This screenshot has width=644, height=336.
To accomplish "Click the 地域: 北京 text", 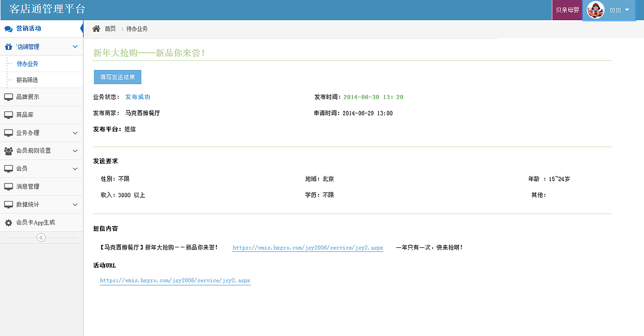I will click(x=319, y=179).
